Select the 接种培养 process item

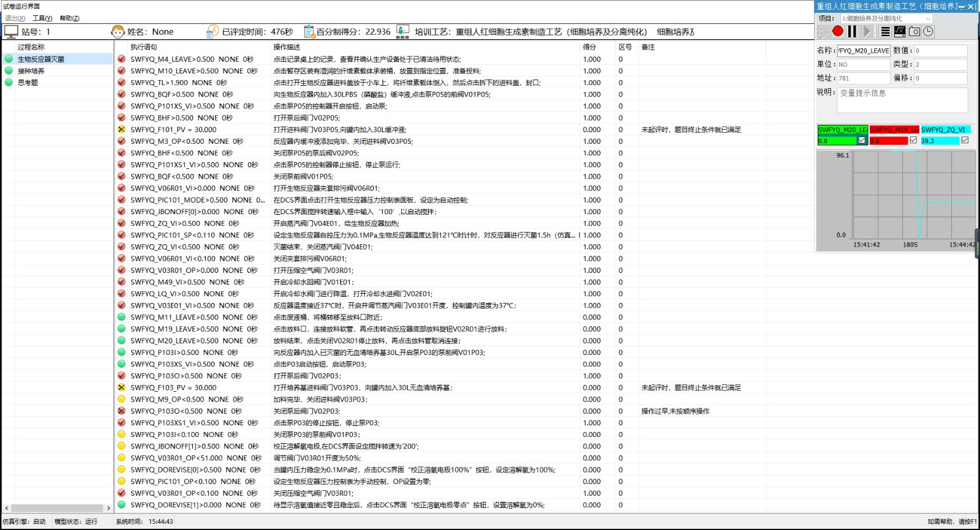pyautogui.click(x=31, y=71)
